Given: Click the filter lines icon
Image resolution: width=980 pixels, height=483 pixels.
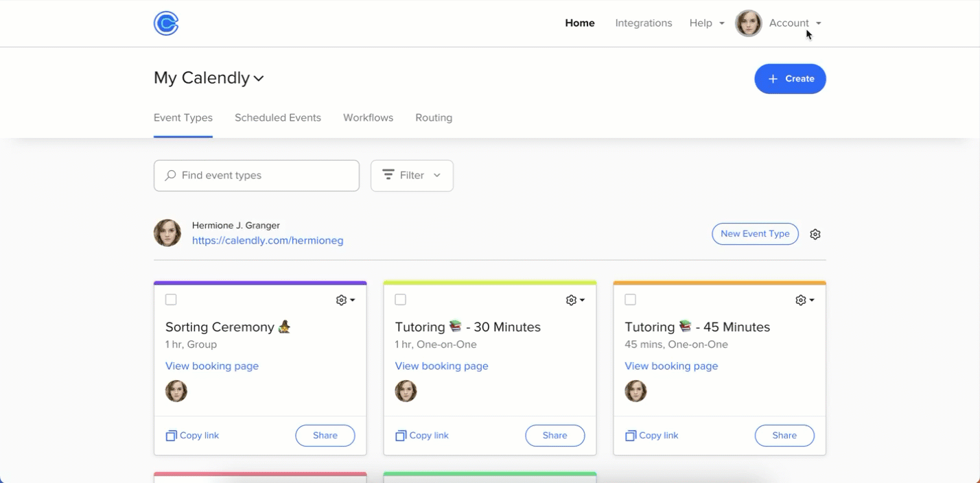Looking at the screenshot, I should pos(388,175).
